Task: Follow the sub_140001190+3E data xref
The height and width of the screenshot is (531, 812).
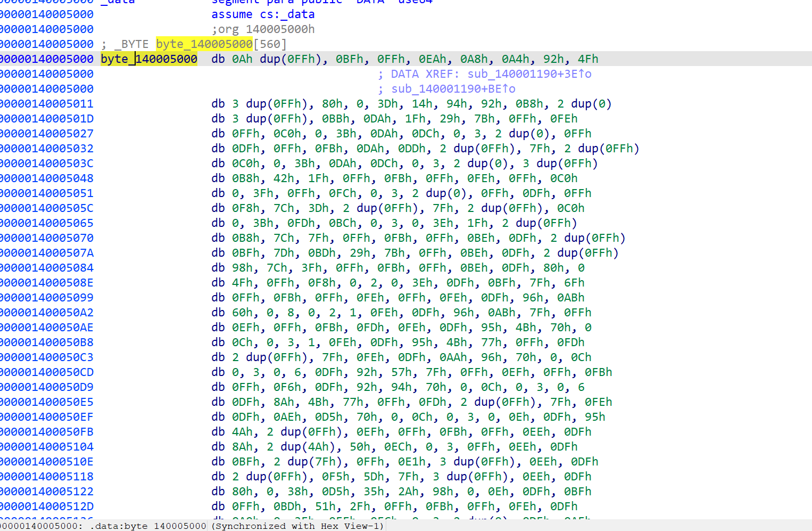Action: coord(529,74)
